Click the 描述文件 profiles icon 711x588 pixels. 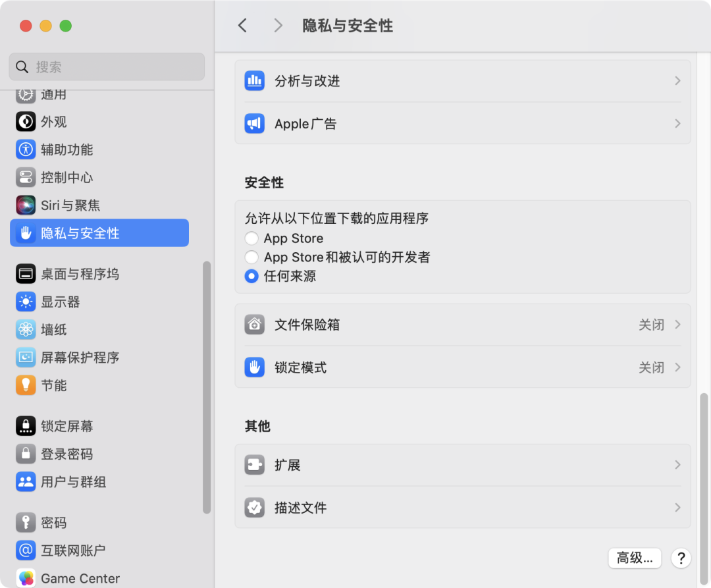tap(254, 507)
